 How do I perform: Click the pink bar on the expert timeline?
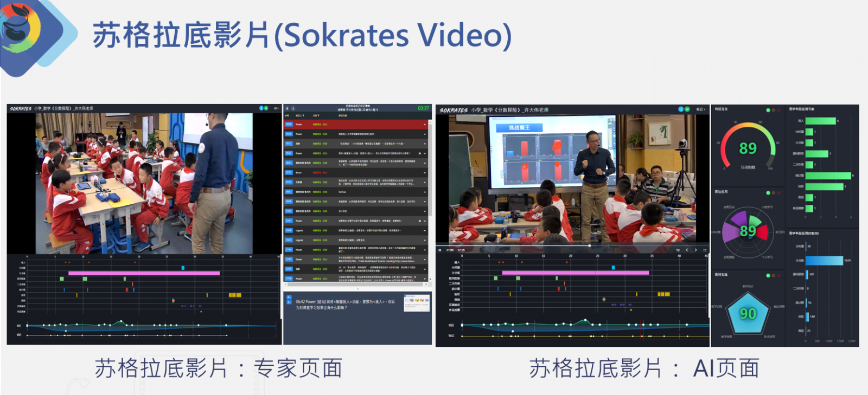click(144, 273)
